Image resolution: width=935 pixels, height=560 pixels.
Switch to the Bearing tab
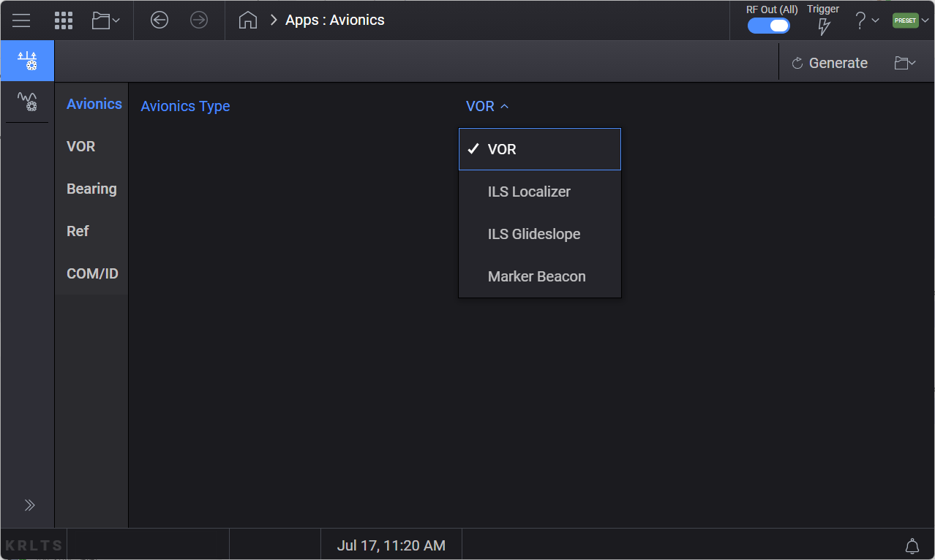pyautogui.click(x=91, y=189)
